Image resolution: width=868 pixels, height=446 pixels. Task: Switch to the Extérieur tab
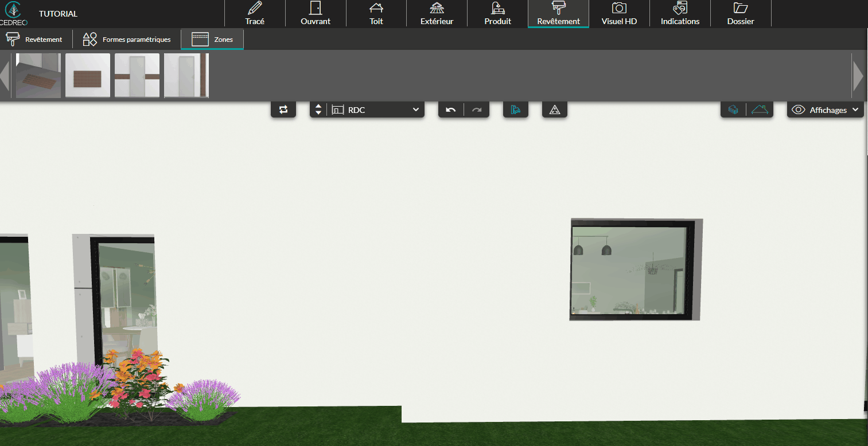point(437,14)
